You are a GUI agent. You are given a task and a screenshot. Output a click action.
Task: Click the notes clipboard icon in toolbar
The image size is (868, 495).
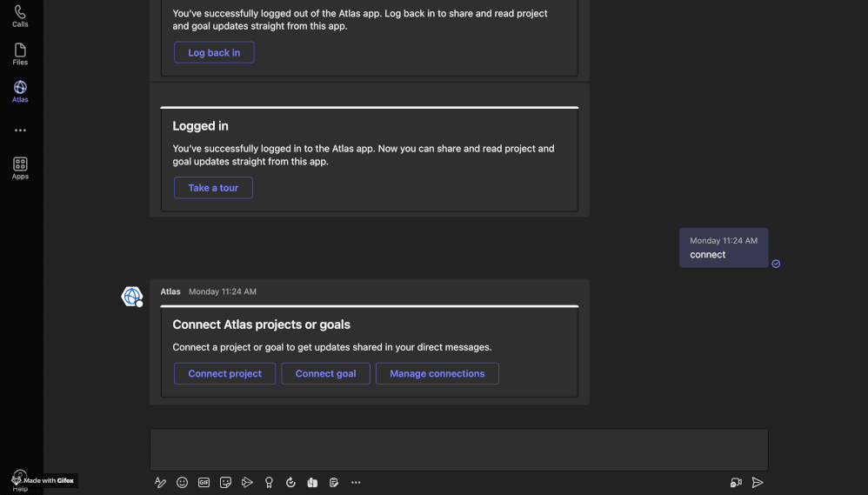(x=334, y=483)
